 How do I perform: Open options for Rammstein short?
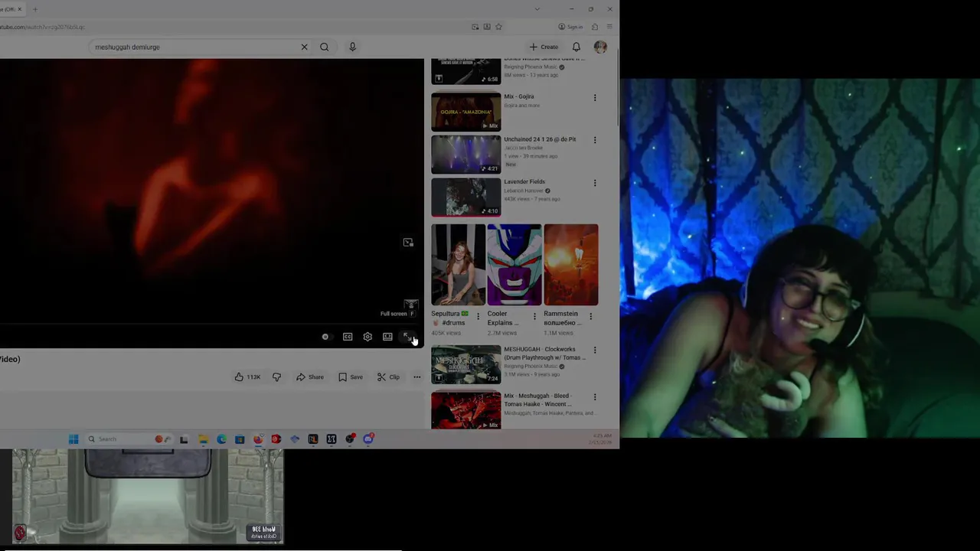pyautogui.click(x=590, y=316)
